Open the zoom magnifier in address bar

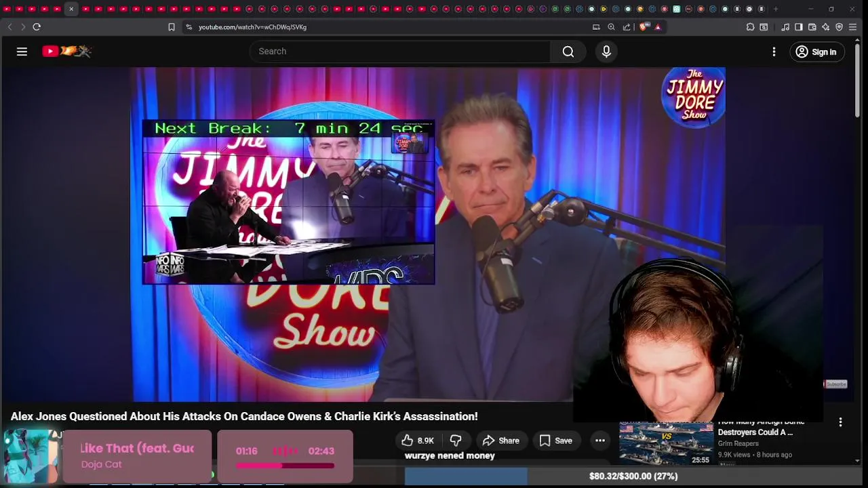[611, 27]
